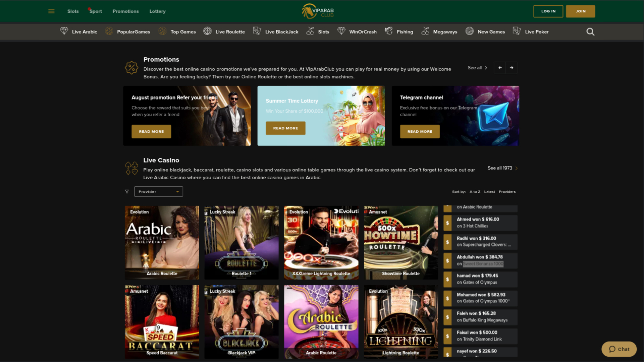Click the previous promotions arrow
The width and height of the screenshot is (644, 362).
[x=500, y=68]
